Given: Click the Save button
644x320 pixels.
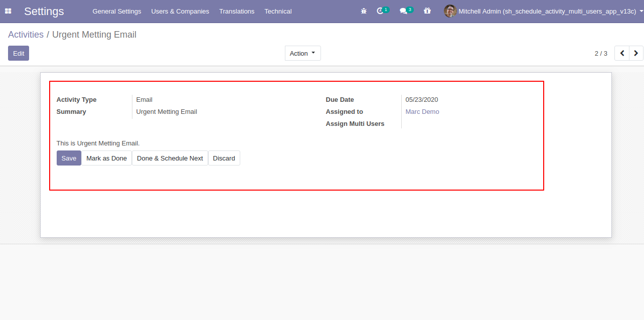Looking at the screenshot, I should pos(69,158).
